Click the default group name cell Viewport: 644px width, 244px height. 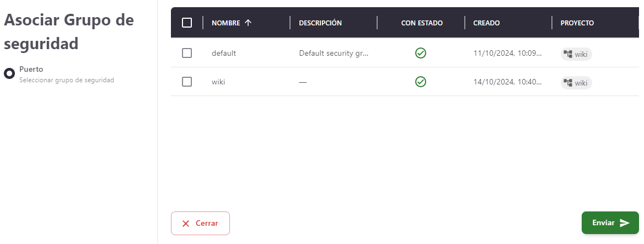click(224, 54)
